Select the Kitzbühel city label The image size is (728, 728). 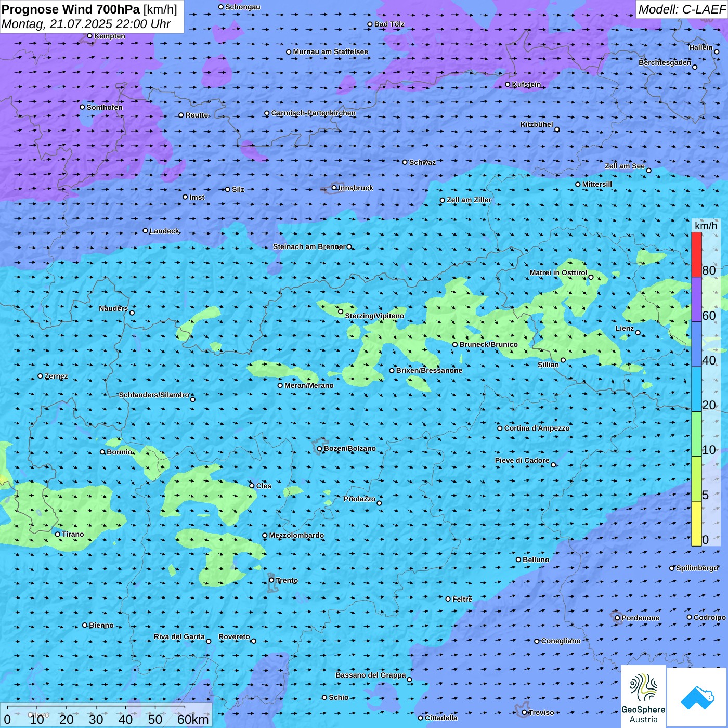click(537, 124)
